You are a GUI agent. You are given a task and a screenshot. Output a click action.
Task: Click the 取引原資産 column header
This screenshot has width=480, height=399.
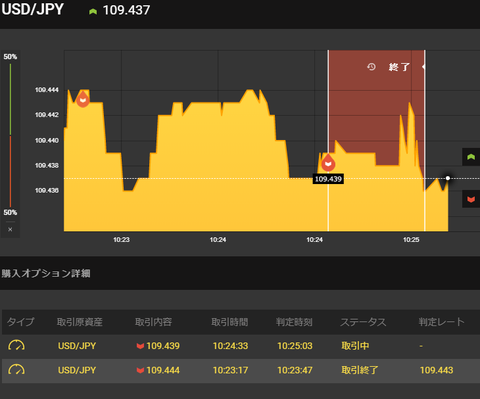pyautogui.click(x=80, y=322)
